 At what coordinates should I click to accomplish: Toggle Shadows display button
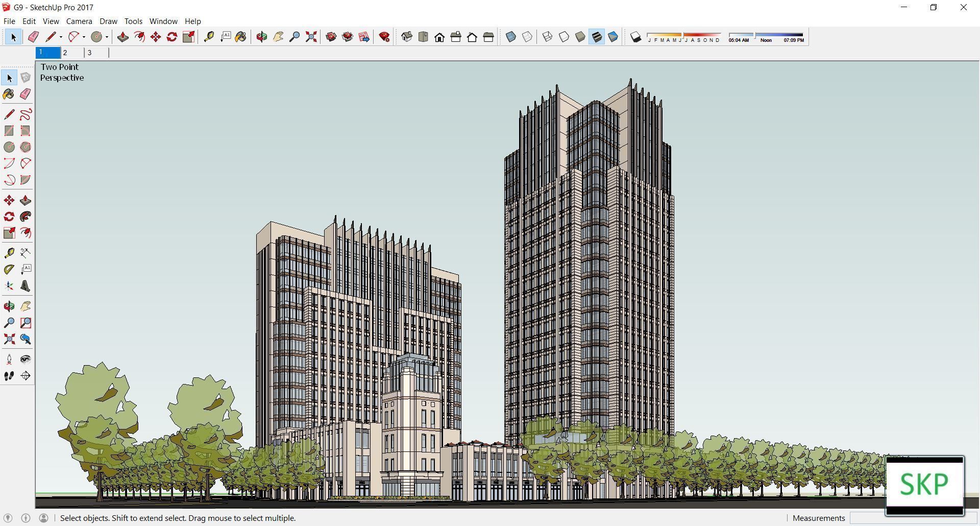(x=635, y=37)
